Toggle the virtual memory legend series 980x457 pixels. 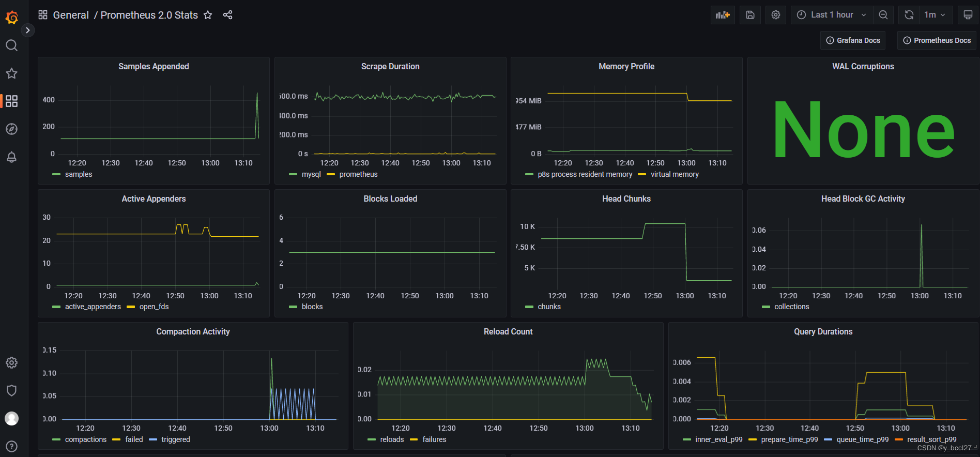[x=675, y=174]
